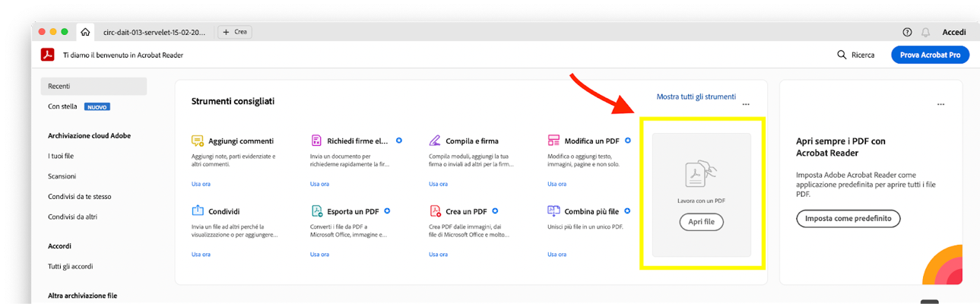Open the notifications bell icon
This screenshot has height=304, width=980.
(925, 32)
